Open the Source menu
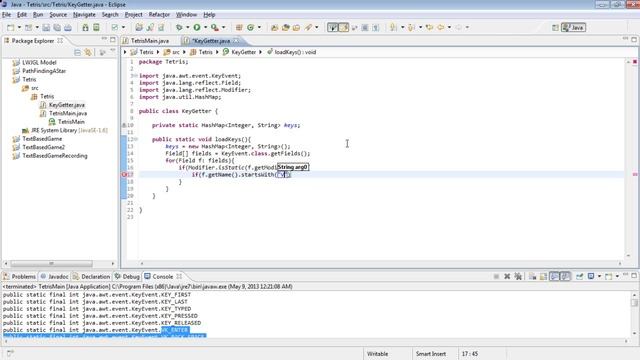This screenshot has height=360, width=640. coord(58,15)
